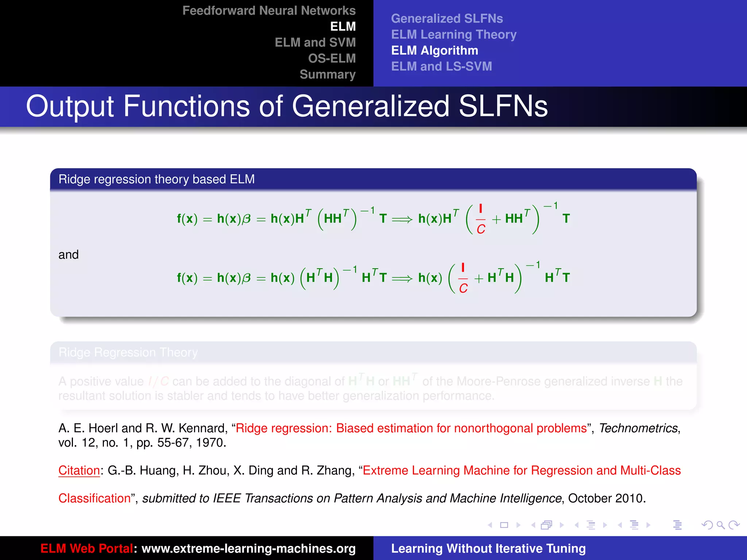The image size is (747, 560).
Task: Click previous frame arrow before stacked frames icon
Action: pyautogui.click(x=533, y=525)
